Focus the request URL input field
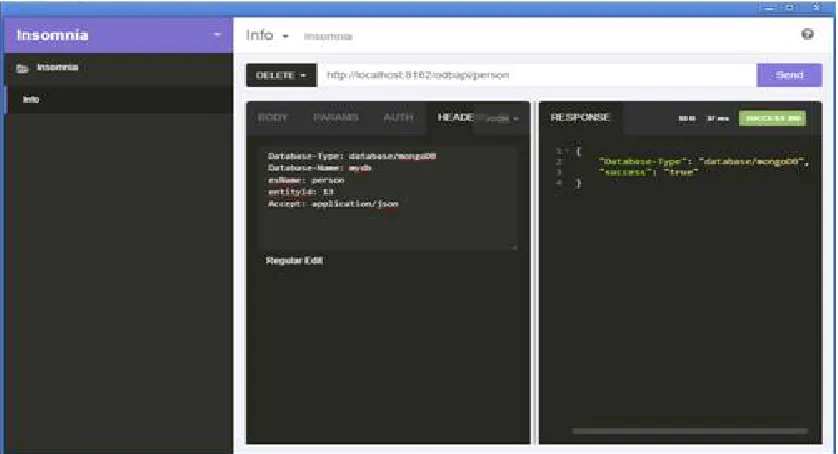Screen dimensions: 838x454 (x=537, y=75)
